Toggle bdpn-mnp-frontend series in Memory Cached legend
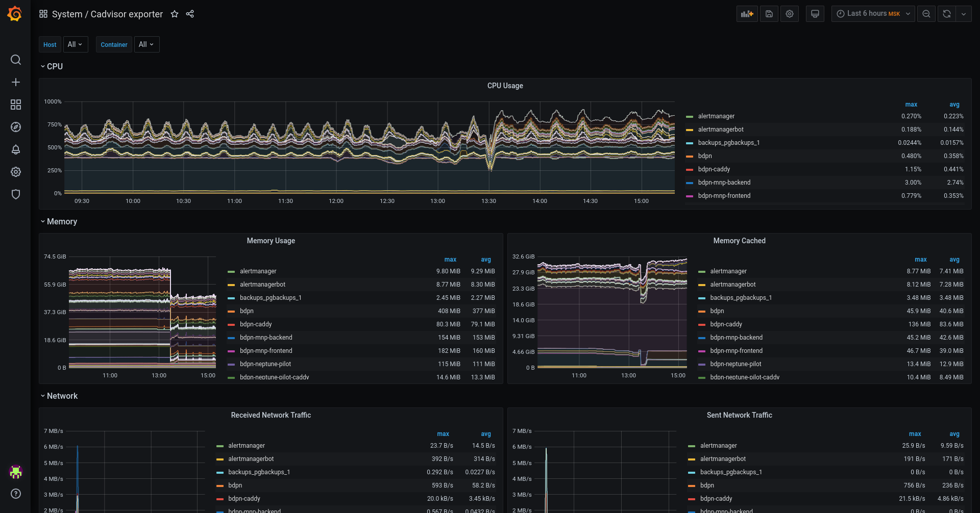The image size is (980, 513). (x=736, y=351)
